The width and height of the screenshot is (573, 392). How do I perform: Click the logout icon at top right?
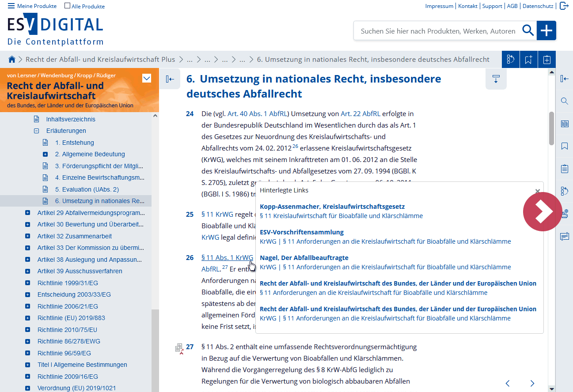click(x=564, y=6)
